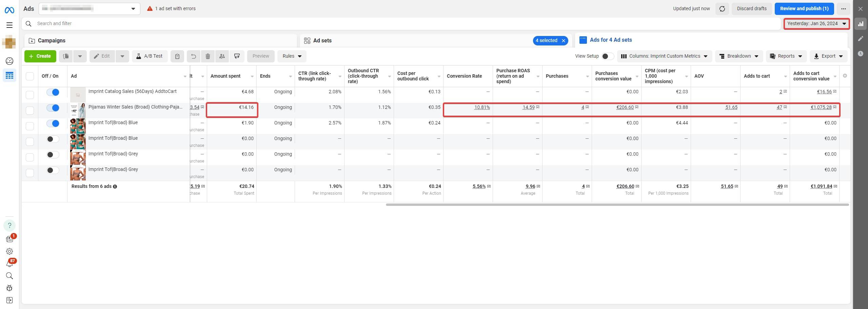Click the undo arrow icon

[194, 56]
